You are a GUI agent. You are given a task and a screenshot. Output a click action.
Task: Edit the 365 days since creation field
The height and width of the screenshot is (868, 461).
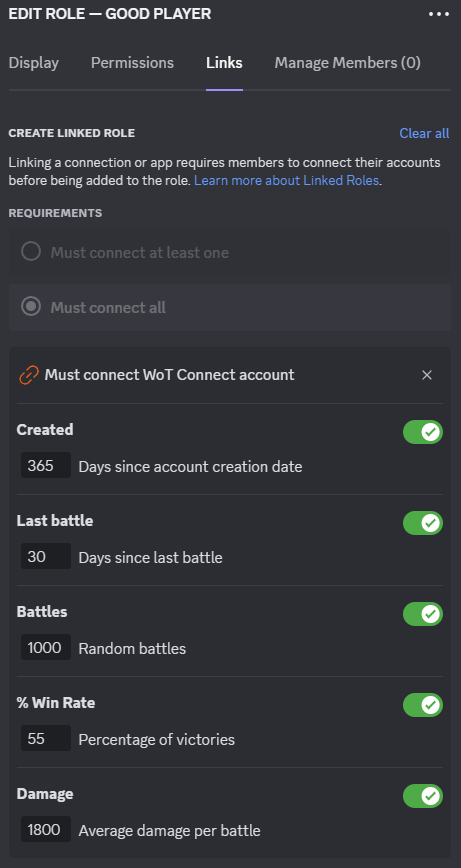46,465
